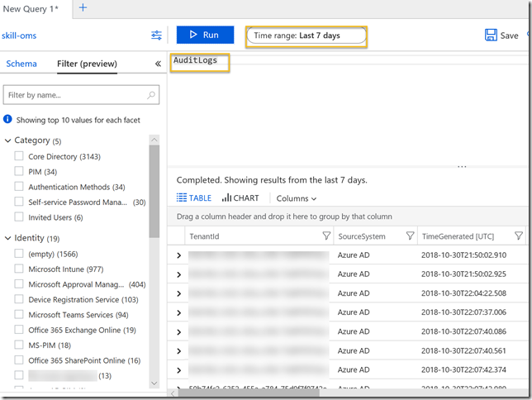Click facet panel scroll-up arrow

[x=154, y=140]
